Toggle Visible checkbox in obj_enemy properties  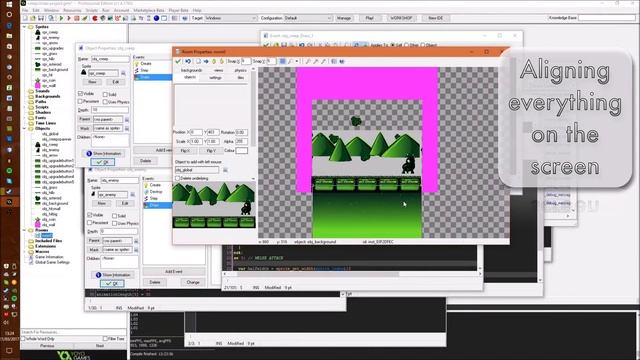point(90,215)
